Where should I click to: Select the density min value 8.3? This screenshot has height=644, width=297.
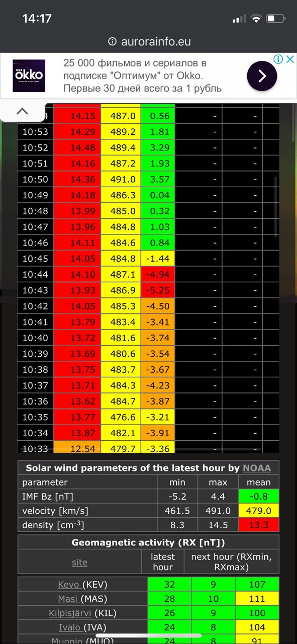pos(178,525)
